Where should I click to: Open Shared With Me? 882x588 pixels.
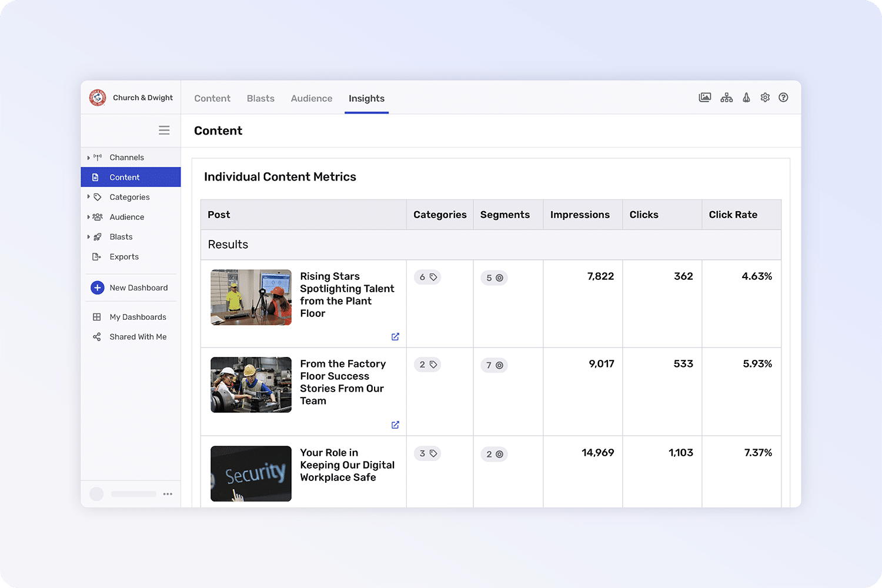(131, 337)
